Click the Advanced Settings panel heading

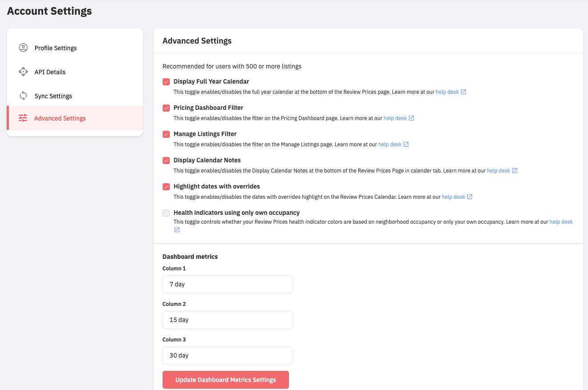coord(197,41)
